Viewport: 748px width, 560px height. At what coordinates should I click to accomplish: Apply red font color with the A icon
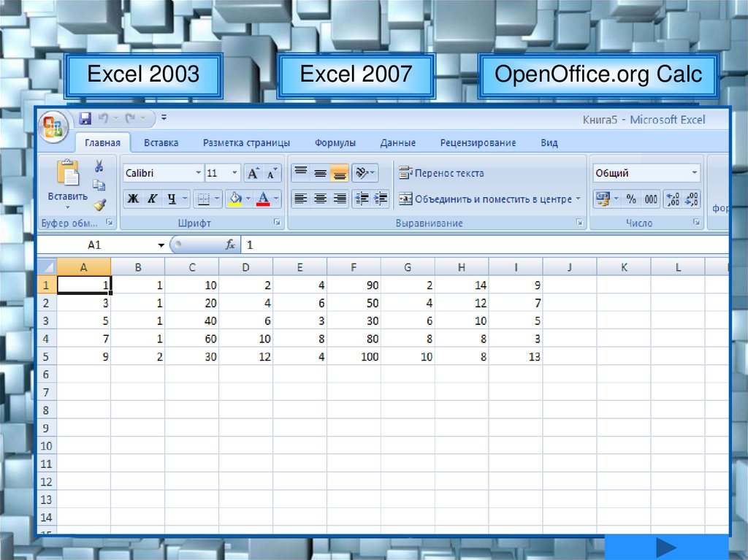(263, 199)
